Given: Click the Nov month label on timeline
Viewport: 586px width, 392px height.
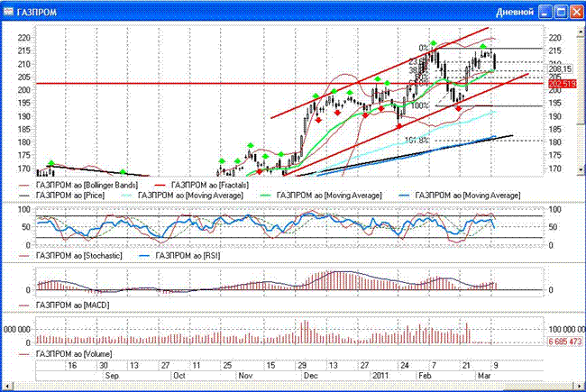Looking at the screenshot, I should pos(245,376).
